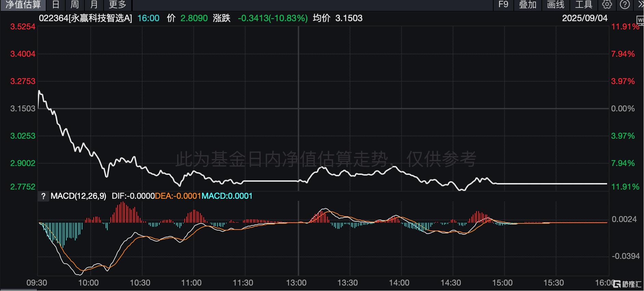644x291 pixels.
Task: Click the 11:30 time axis label
Action: click(x=243, y=283)
